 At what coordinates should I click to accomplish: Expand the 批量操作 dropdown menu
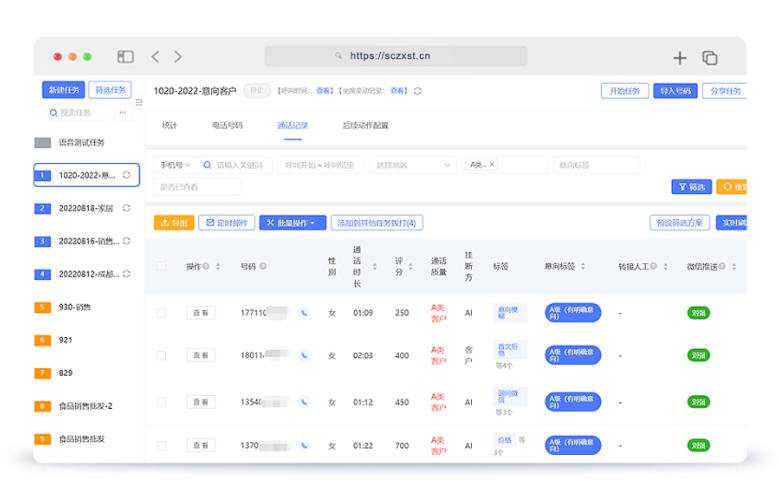292,223
